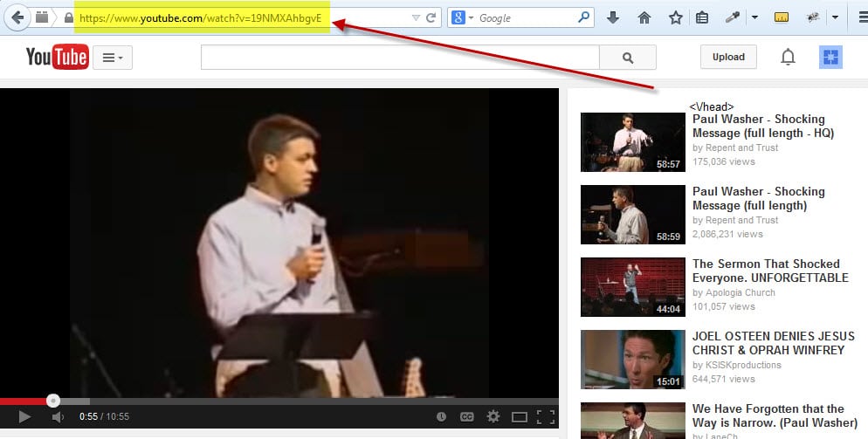868x439 pixels.
Task: Click '175,036 views' text
Action: 724,162
